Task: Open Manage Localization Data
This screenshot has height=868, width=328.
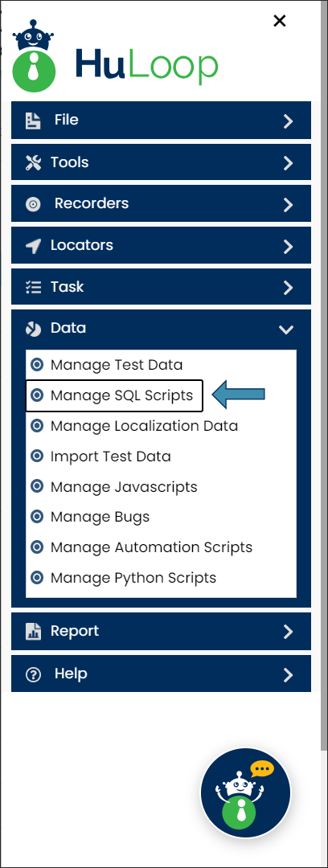Action: coord(144,426)
